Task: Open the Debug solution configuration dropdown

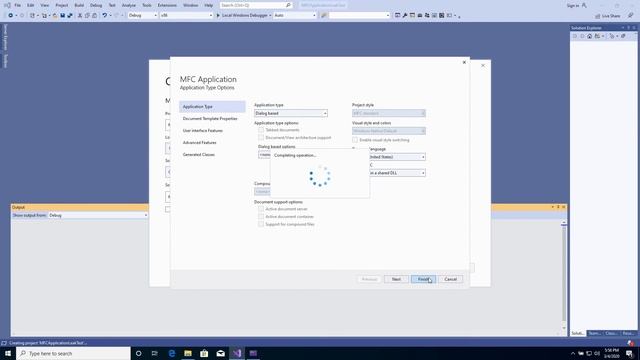Action: pos(142,16)
